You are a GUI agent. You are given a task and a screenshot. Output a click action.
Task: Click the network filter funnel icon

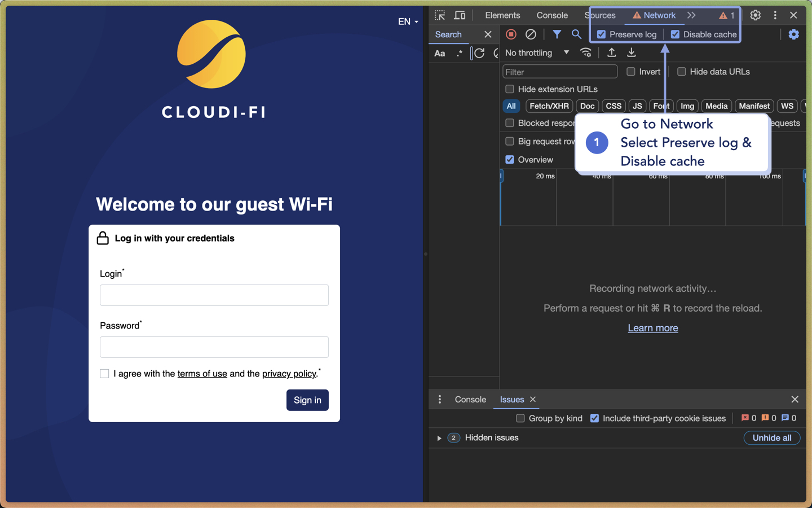[x=557, y=34]
